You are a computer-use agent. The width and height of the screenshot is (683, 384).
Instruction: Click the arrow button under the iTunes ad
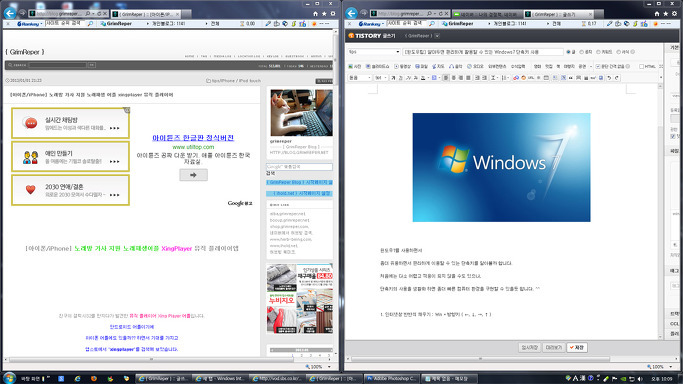pyautogui.click(x=193, y=175)
